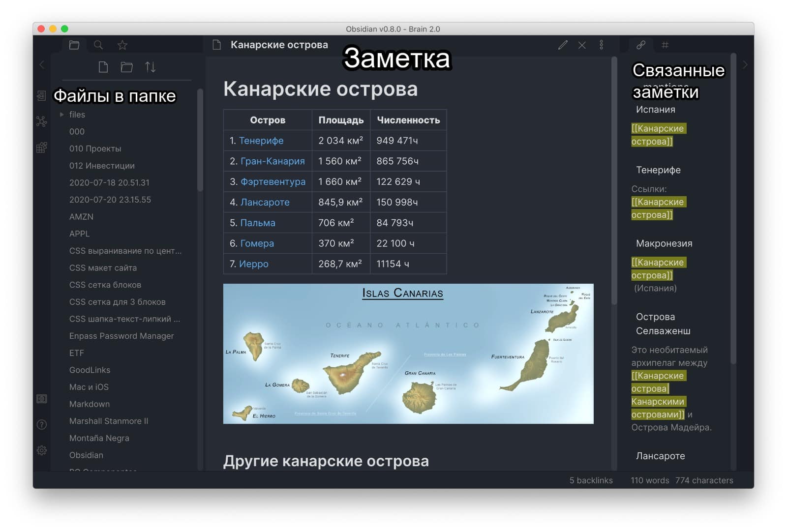Screen dimensions: 787x532
Task: Open note 2020-07-20 23.15.55
Action: click(110, 200)
